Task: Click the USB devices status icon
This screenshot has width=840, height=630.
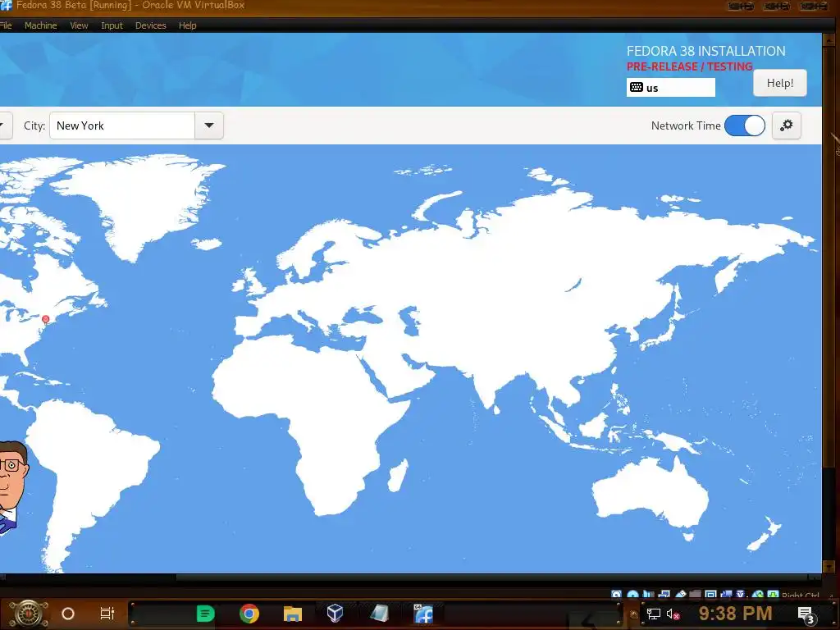Action: [681, 595]
